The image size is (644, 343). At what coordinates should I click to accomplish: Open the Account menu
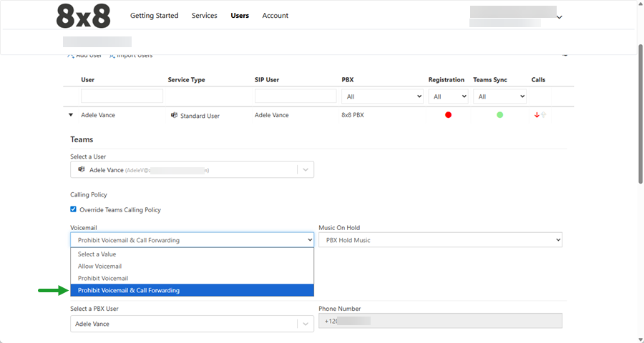click(x=275, y=16)
